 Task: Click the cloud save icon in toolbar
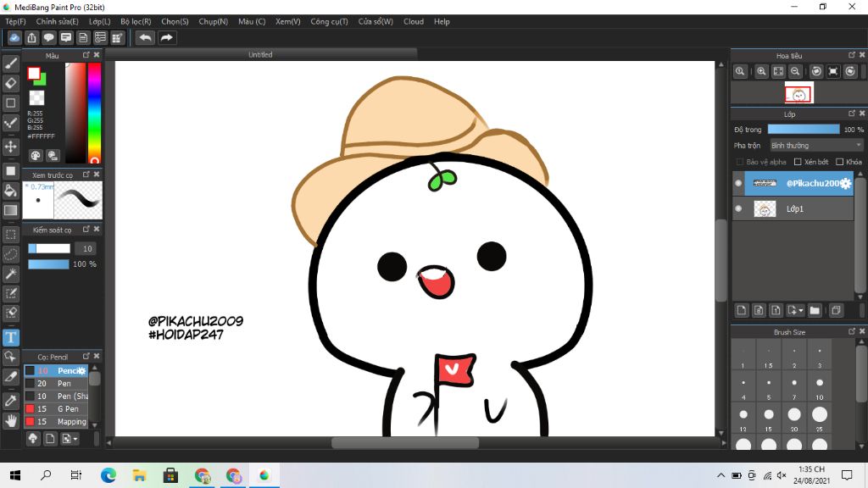(14, 37)
